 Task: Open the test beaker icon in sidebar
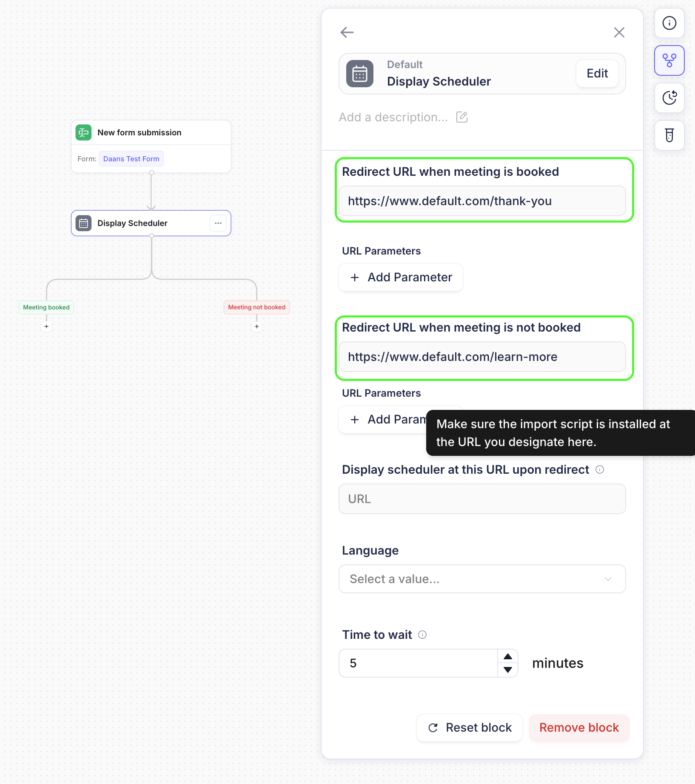point(669,135)
